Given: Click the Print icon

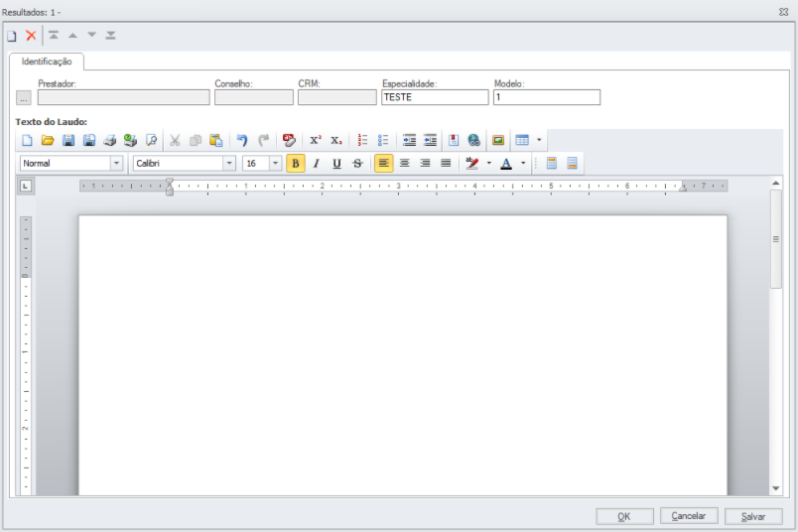Looking at the screenshot, I should (110, 140).
